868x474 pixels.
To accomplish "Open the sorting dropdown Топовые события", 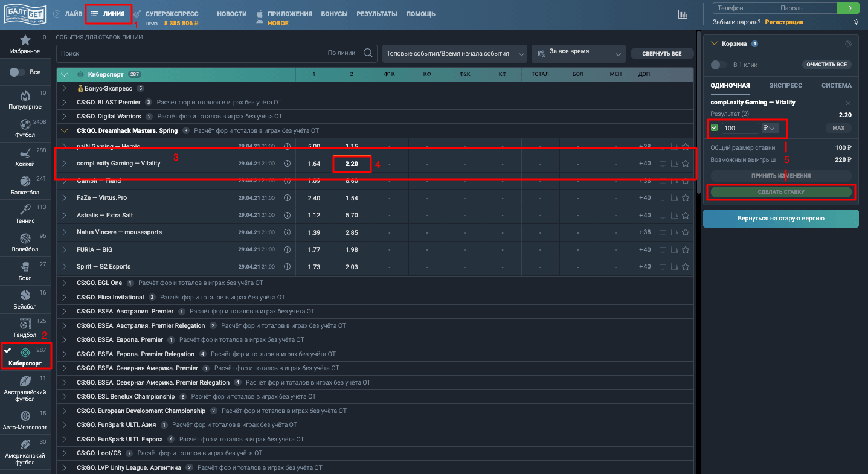I will pyautogui.click(x=455, y=54).
